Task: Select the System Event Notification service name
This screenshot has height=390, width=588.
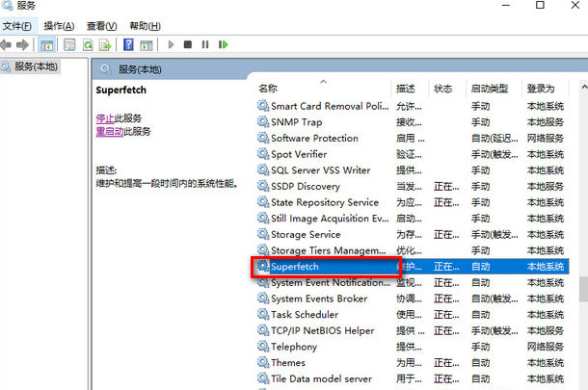Action: click(330, 282)
